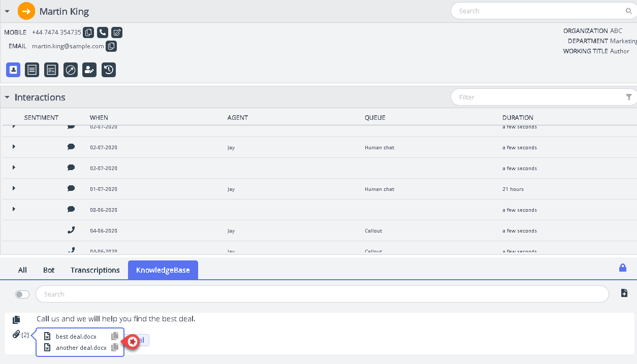Click the lock icon on the tab bar

622,268
